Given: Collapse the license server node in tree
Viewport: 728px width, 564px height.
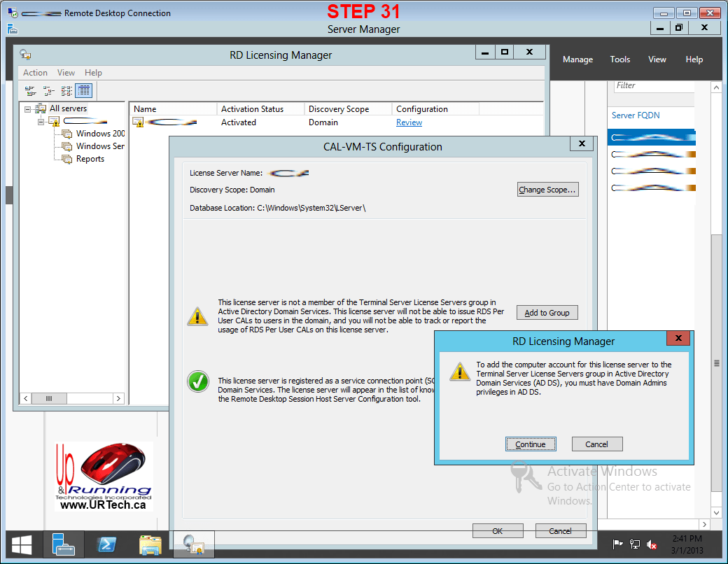Looking at the screenshot, I should click(x=41, y=122).
